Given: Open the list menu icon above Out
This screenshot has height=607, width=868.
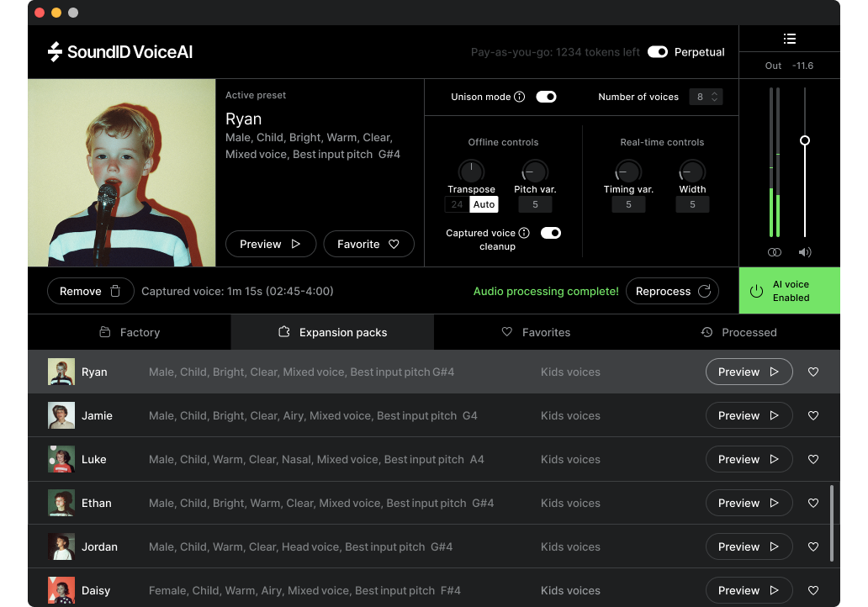Looking at the screenshot, I should 790,39.
